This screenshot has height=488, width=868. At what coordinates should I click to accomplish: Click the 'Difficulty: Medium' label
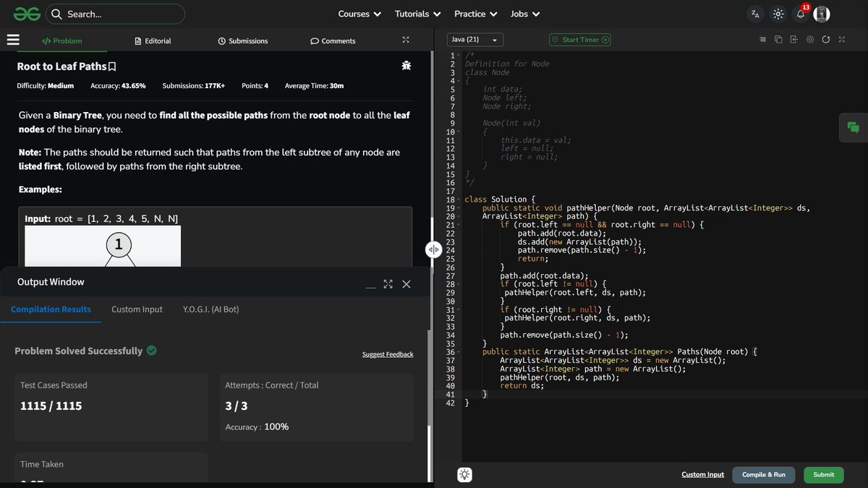tap(46, 86)
